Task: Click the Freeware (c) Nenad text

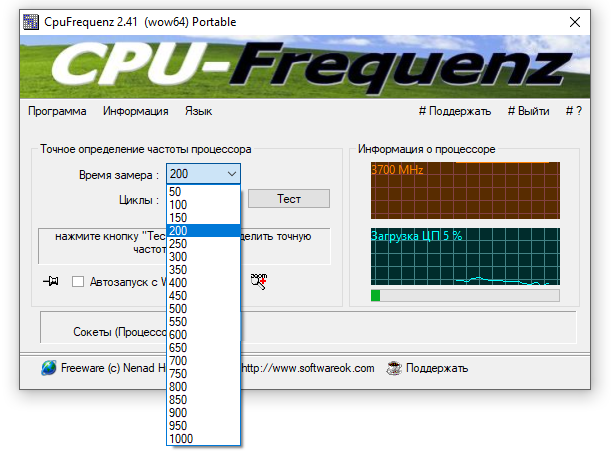Action: coord(113,368)
